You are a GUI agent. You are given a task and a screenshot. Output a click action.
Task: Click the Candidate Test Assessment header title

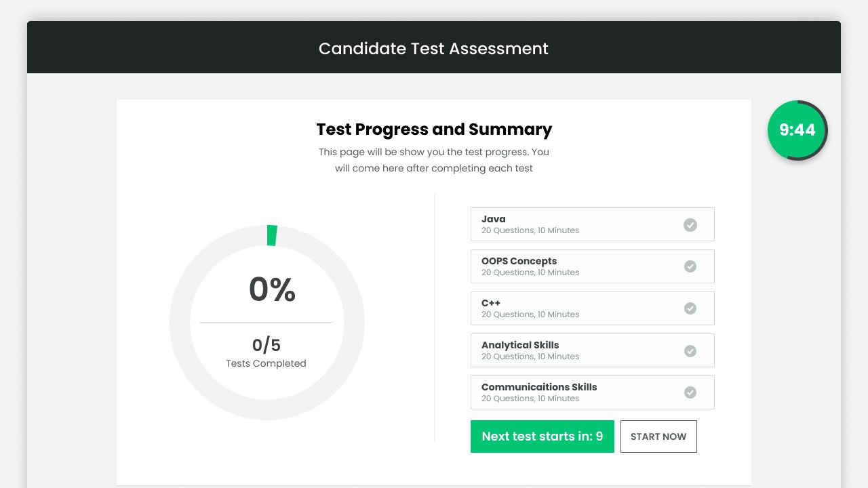(434, 49)
